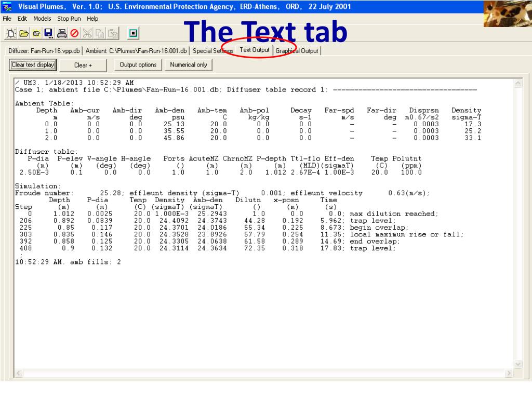
Task: Click the small yellow open-file toolbar icon
Action: click(36, 33)
